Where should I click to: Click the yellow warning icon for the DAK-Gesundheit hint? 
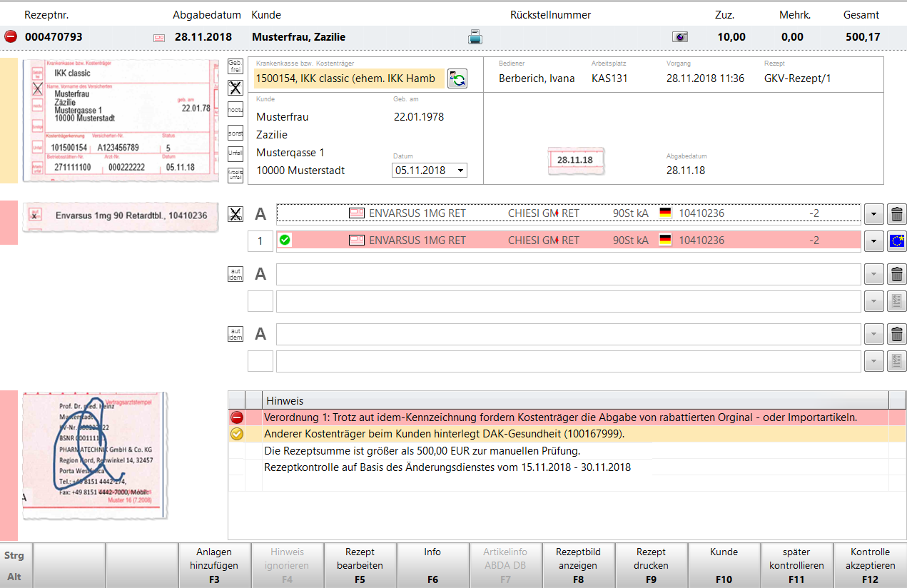click(x=236, y=434)
